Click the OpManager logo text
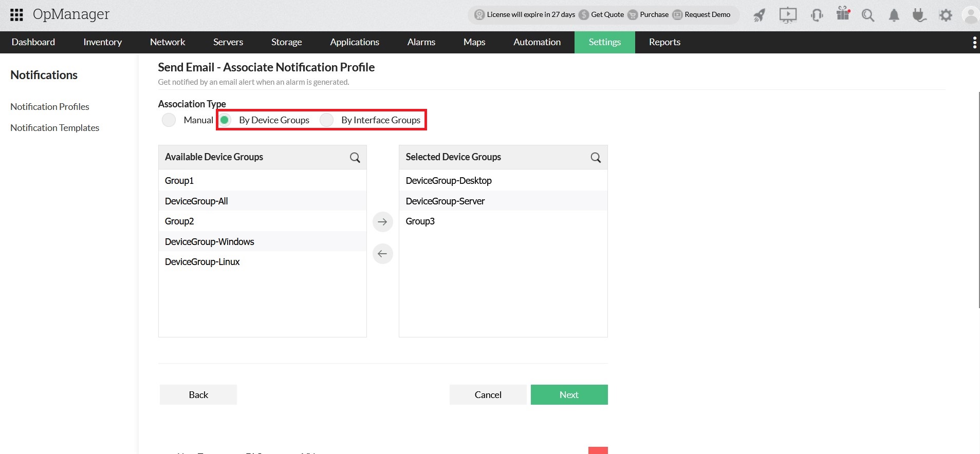The image size is (980, 454). [71, 14]
